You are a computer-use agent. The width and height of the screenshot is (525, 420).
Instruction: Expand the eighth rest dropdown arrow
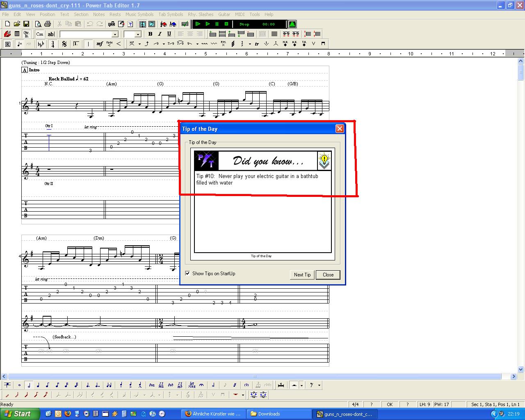319,385
